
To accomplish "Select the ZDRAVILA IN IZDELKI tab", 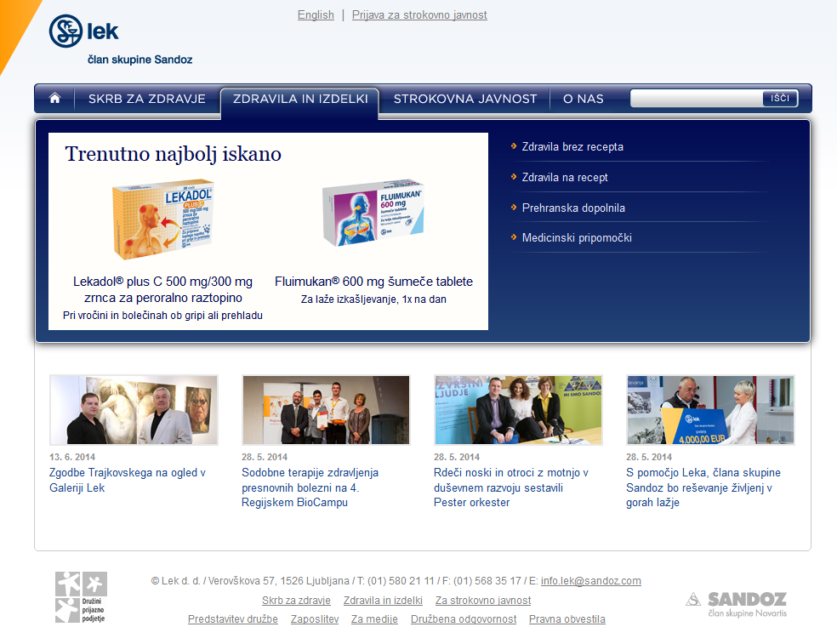I will (300, 99).
